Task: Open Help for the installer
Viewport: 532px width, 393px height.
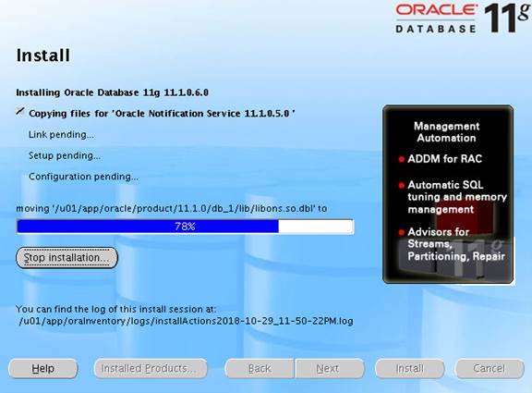Action: coord(43,369)
